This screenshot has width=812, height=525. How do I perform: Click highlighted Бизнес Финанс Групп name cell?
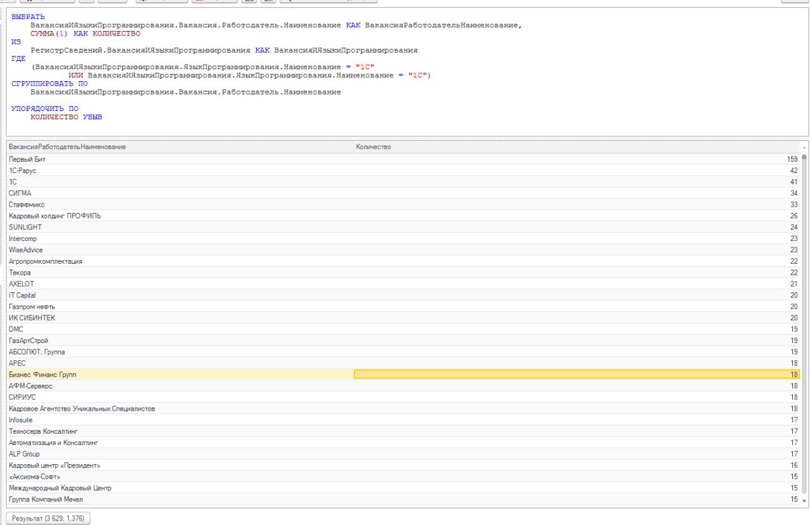click(180, 375)
